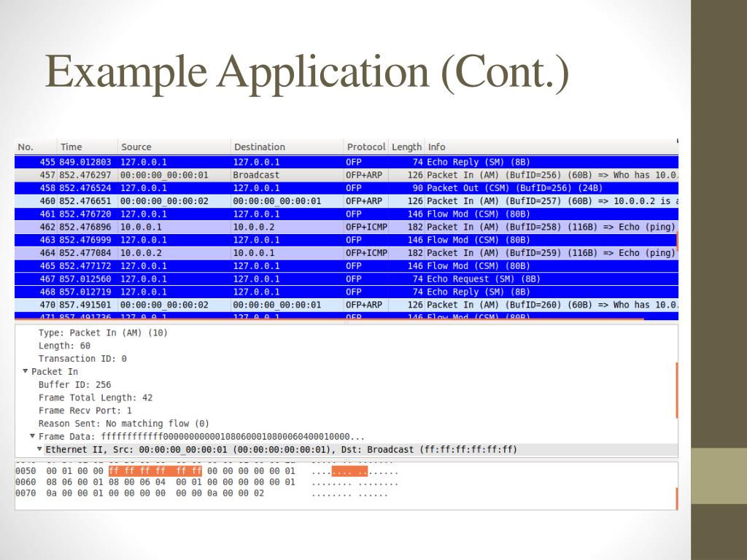Sort by the Destination column header
The width and height of the screenshot is (747, 560).
pyautogui.click(x=287, y=147)
